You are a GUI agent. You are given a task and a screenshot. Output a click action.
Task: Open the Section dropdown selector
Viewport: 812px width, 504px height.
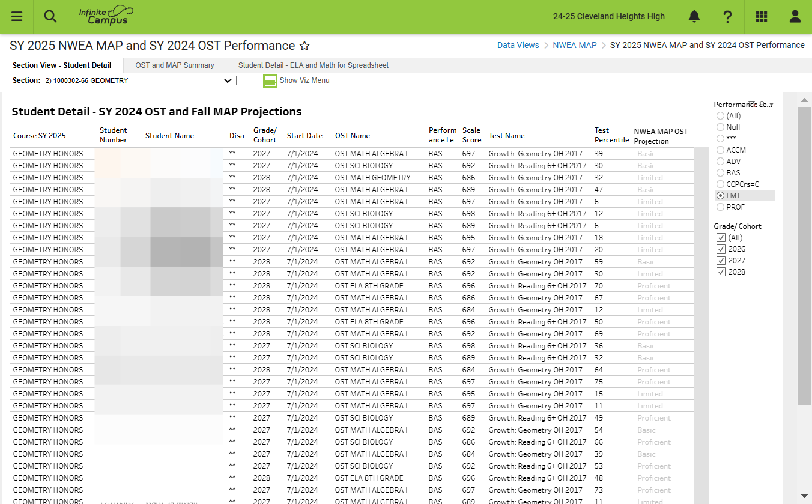coord(139,80)
